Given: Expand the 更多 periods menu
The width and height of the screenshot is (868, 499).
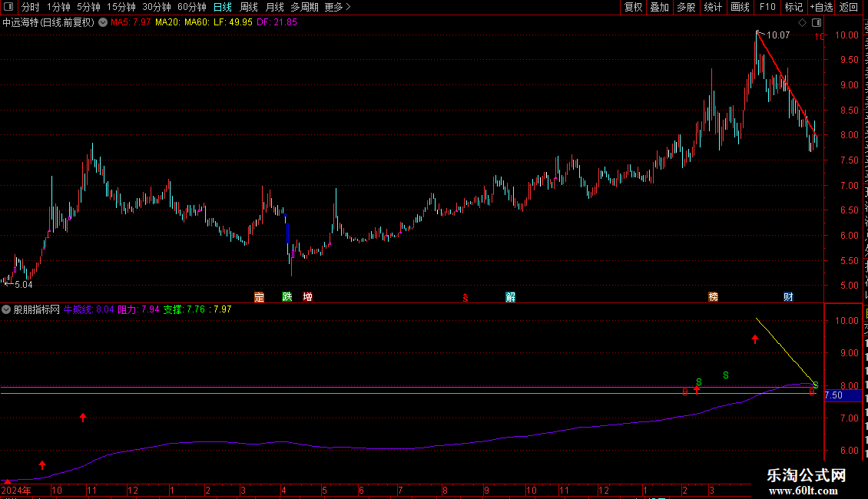Looking at the screenshot, I should tap(338, 7).
